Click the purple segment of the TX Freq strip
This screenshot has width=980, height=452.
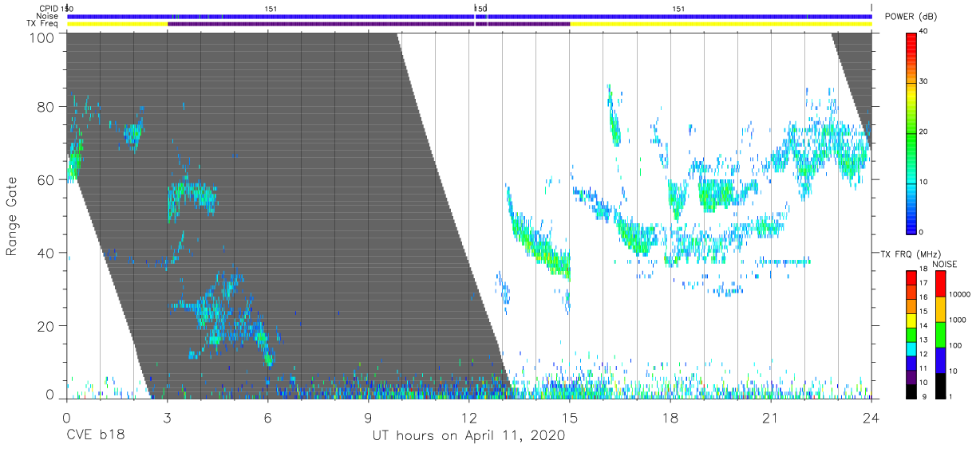(369, 24)
